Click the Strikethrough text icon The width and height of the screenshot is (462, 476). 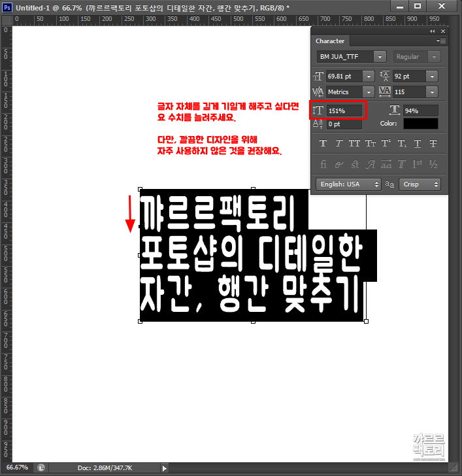click(433, 143)
